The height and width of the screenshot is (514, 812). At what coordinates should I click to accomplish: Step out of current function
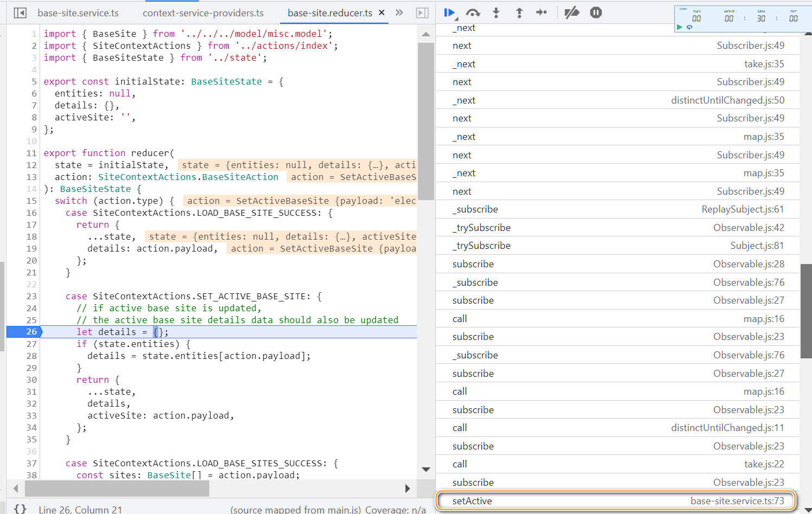pyautogui.click(x=519, y=12)
